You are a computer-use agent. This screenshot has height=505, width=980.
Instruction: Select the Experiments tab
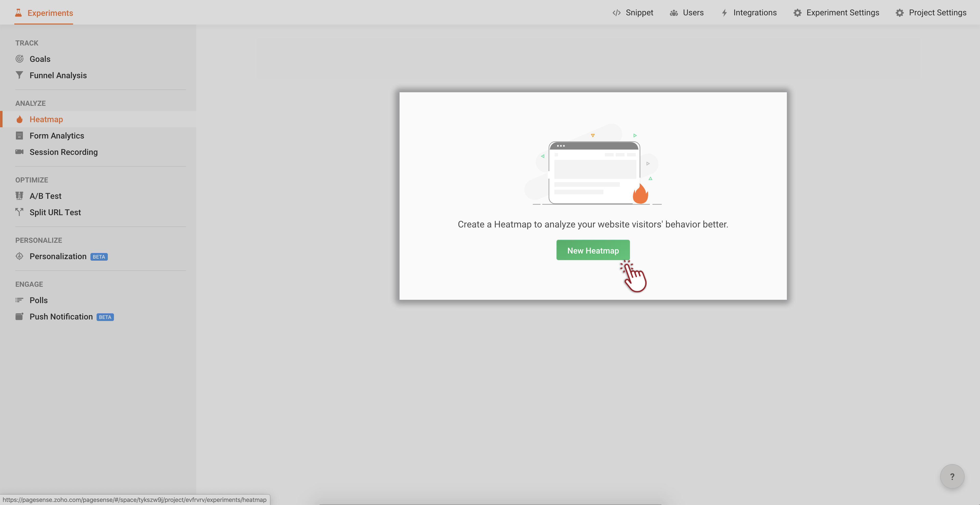click(44, 13)
